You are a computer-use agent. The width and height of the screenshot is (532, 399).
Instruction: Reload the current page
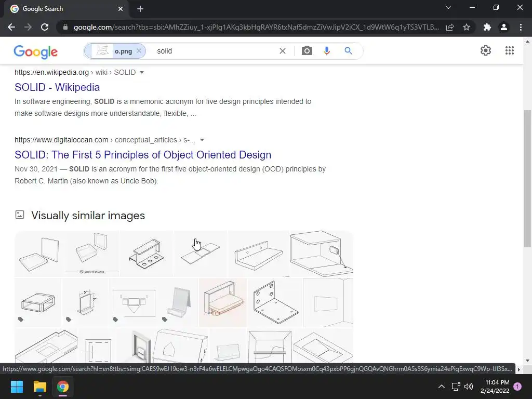[45, 27]
